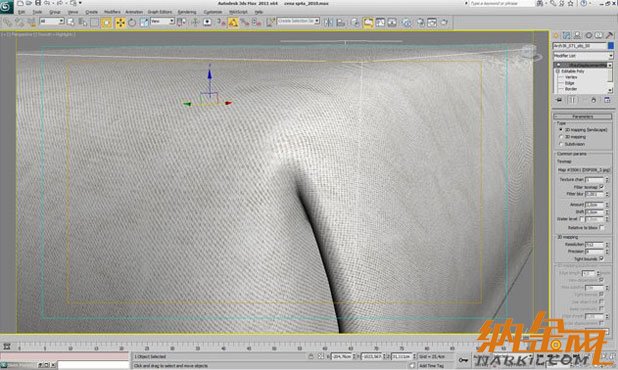Click the Rectangular Selection Region icon
618x370 pixels.
(95, 22)
